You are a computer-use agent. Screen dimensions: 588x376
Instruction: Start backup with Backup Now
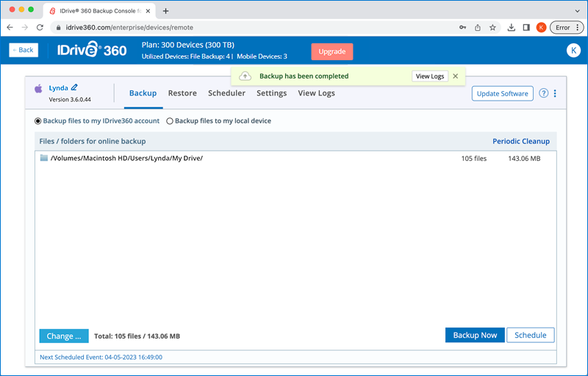[475, 335]
